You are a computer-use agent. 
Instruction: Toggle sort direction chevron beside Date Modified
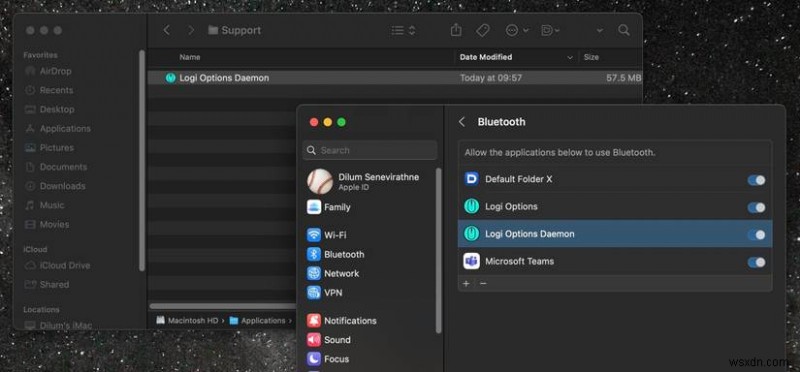(569, 58)
